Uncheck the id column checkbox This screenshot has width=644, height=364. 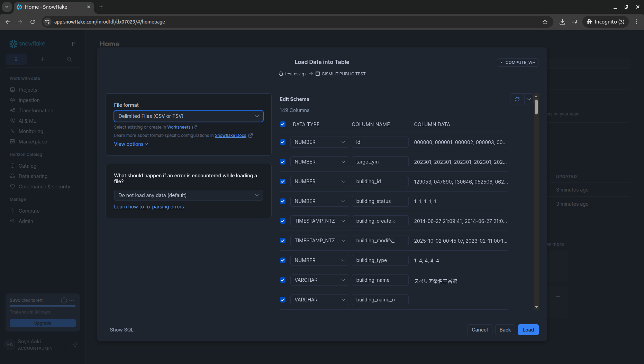(283, 142)
